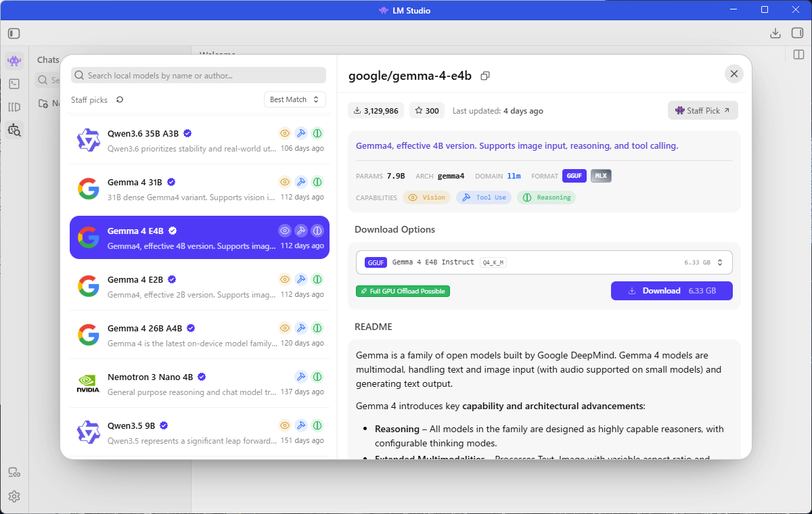This screenshot has height=514, width=812.
Task: Click the README heading
Action: pyautogui.click(x=374, y=327)
